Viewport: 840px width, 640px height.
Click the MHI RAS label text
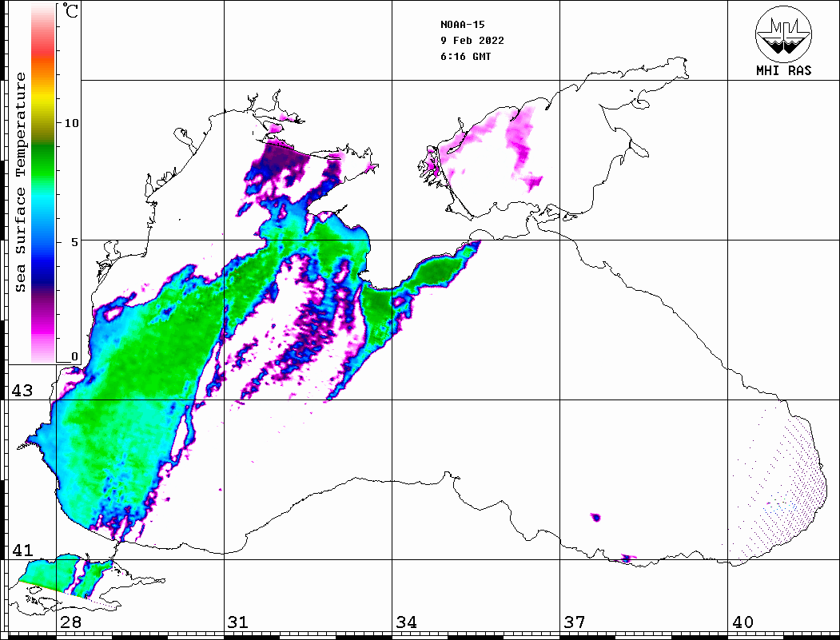783,70
